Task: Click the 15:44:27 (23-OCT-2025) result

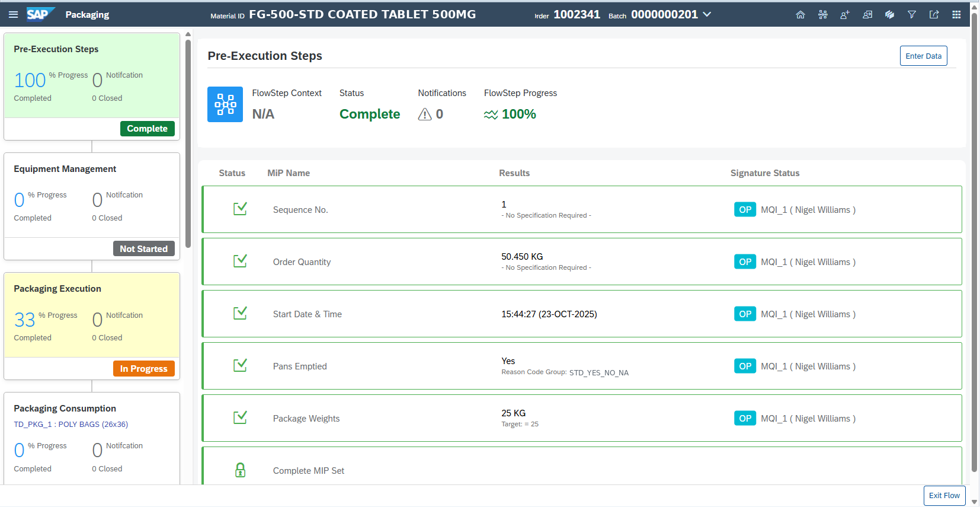Action: [x=549, y=314]
